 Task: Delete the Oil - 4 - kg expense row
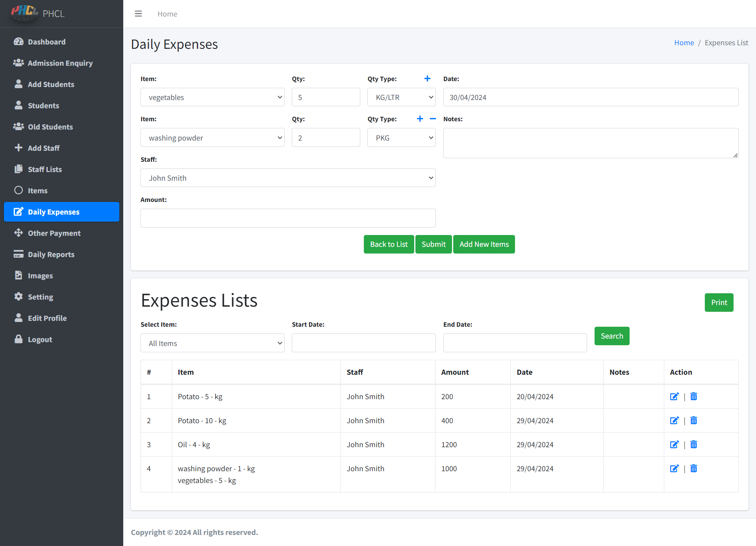click(694, 444)
